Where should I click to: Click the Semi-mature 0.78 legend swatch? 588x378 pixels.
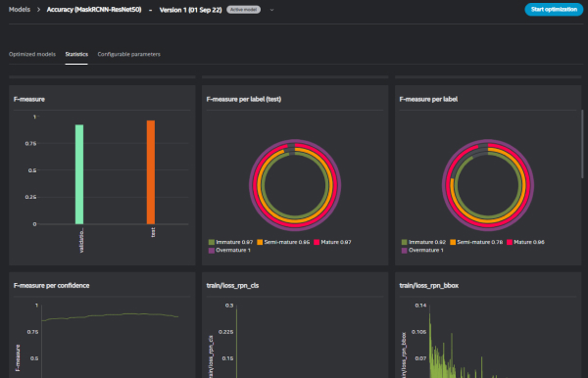pos(453,242)
